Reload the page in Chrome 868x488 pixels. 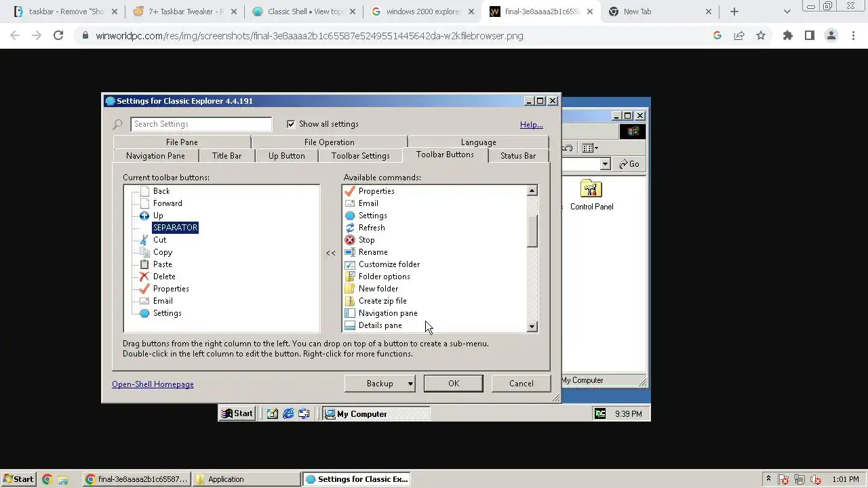[x=58, y=36]
